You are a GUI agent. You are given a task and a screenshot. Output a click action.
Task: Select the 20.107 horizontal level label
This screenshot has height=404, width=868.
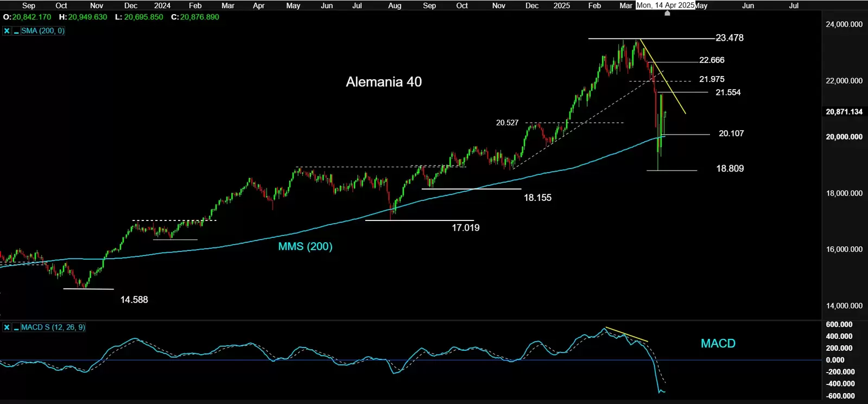(731, 134)
